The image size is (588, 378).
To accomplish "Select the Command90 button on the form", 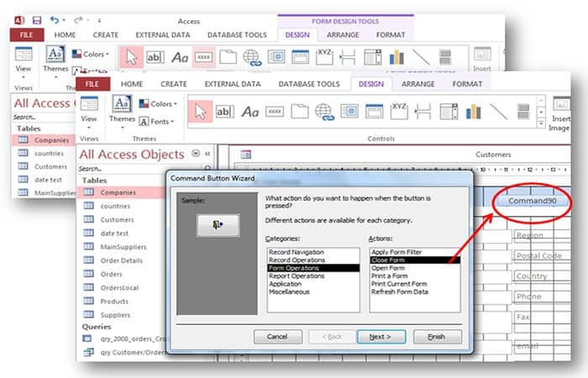I will tap(532, 201).
